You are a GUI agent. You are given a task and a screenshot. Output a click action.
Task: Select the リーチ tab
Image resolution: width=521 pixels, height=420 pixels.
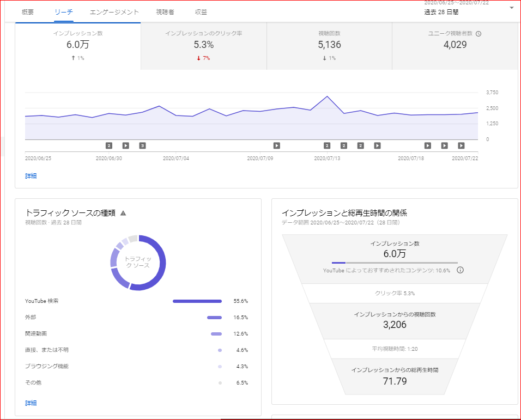[64, 13]
